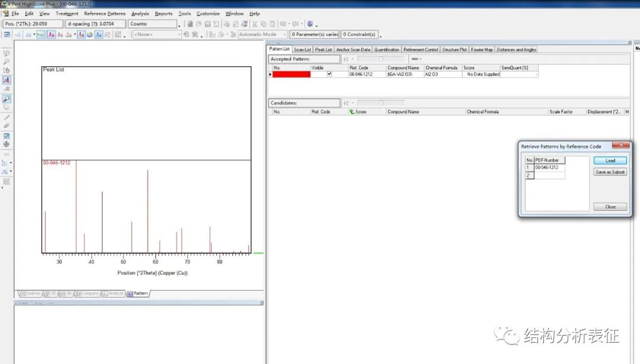This screenshot has height=364, width=640.
Task: Click the hand-pointer icon in left toolbar
Action: (7, 70)
